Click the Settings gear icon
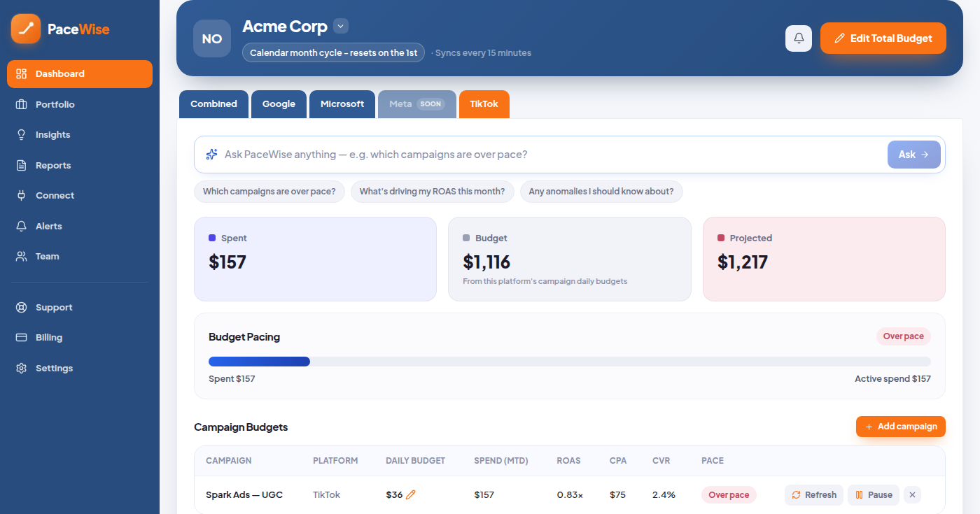The height and width of the screenshot is (514, 980). coord(22,369)
